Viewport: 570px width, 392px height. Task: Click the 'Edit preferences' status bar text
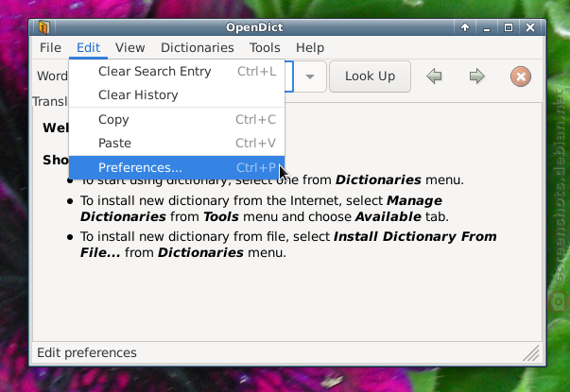point(87,352)
